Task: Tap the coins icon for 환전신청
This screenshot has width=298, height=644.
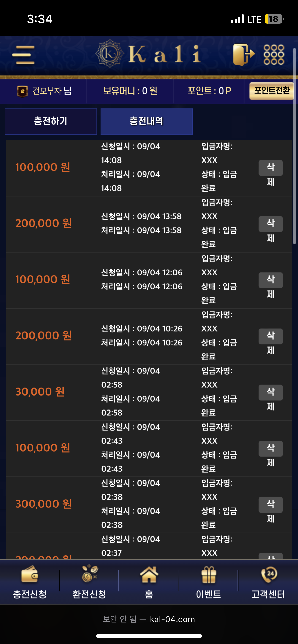Action: pyautogui.click(x=89, y=574)
